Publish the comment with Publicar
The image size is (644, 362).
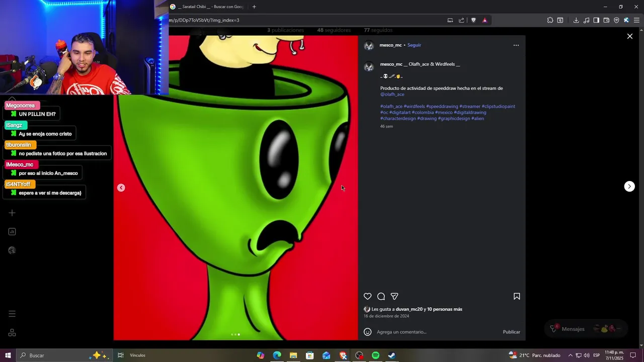(511, 332)
